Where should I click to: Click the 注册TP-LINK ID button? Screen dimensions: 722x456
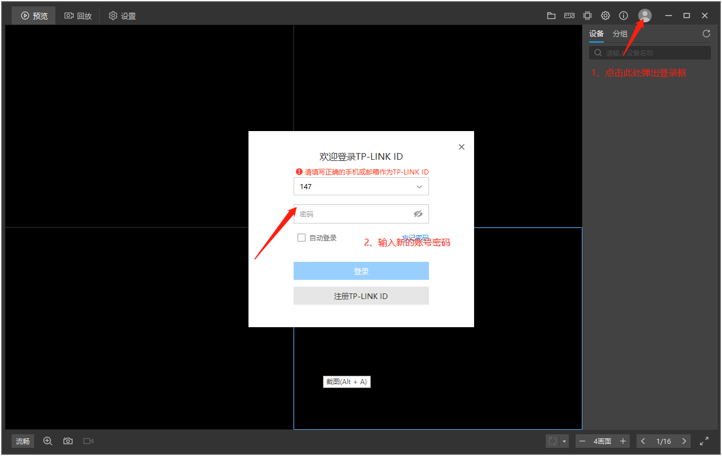[x=361, y=296]
